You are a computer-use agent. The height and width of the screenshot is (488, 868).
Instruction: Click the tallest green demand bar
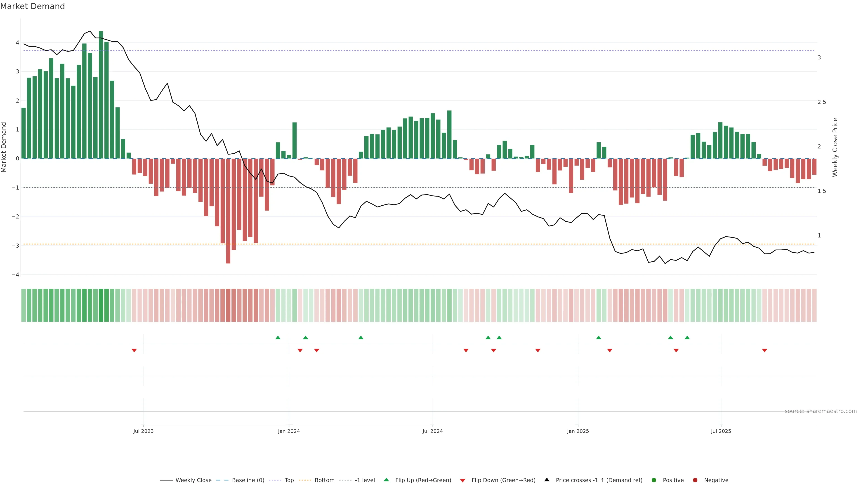coord(101,94)
